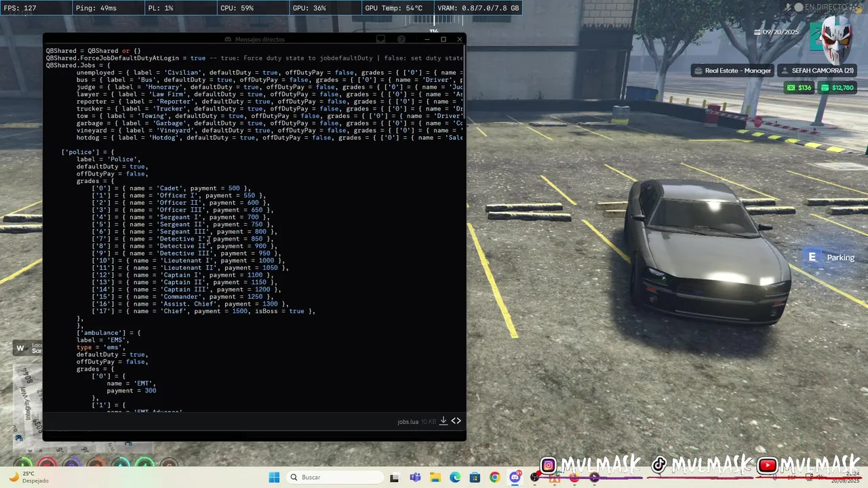This screenshot has width=868, height=488.
Task: Toggle code view for jobs.lua
Action: pos(456,421)
